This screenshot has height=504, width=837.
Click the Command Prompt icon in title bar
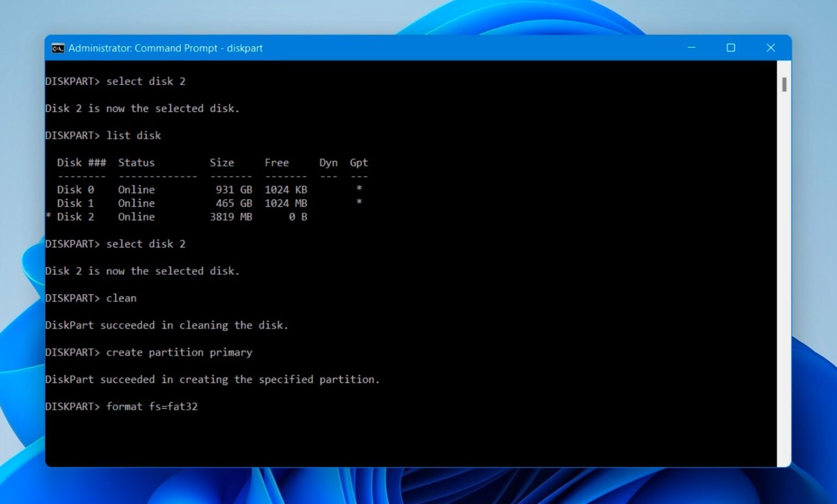(58, 48)
